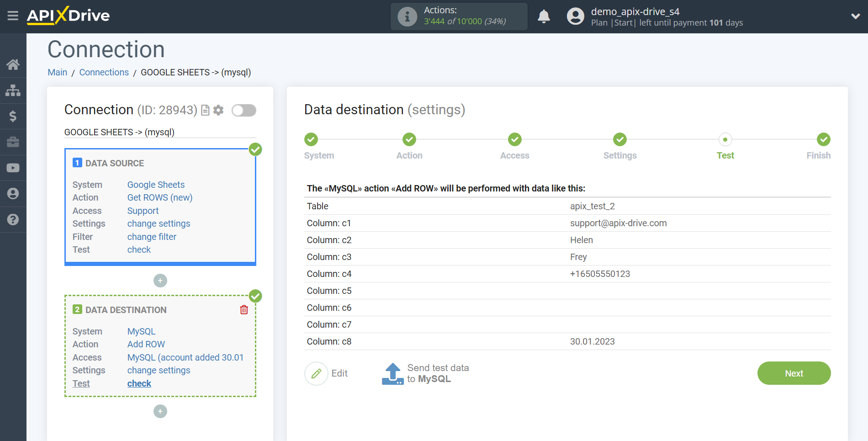Click the Column: c5 row label
Screen dimensions: 868x441
tap(329, 291)
